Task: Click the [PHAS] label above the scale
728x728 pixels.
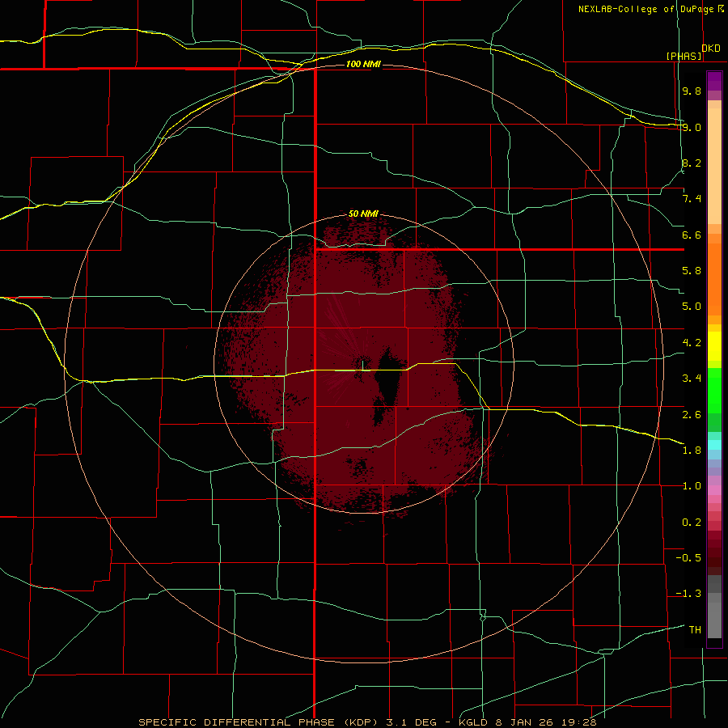Action: point(684,56)
